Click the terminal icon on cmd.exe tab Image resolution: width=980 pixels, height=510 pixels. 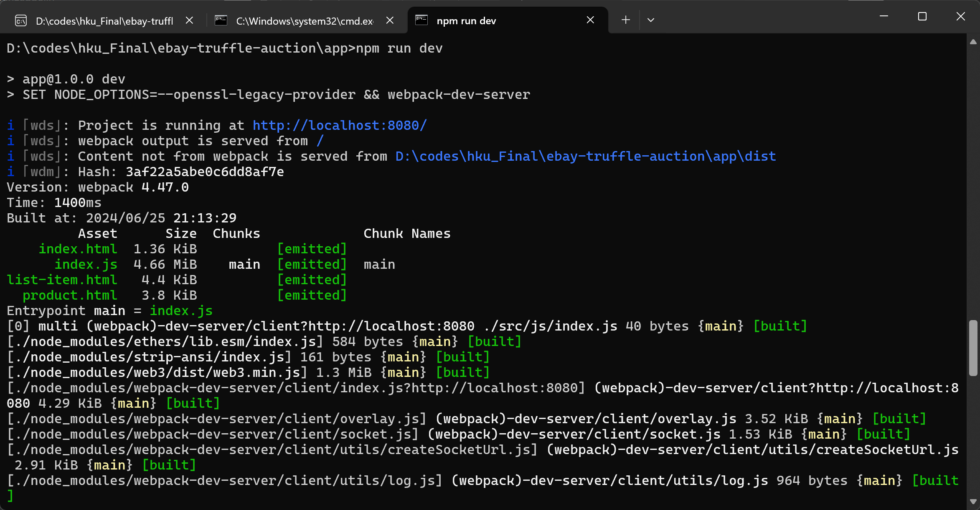tap(221, 20)
